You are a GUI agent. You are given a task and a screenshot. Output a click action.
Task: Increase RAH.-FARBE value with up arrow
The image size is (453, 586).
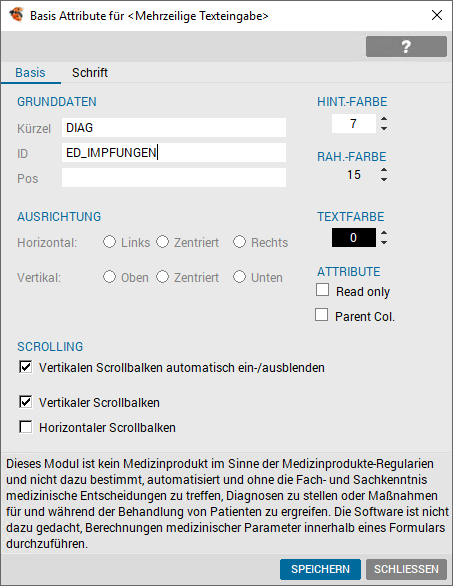[384, 170]
